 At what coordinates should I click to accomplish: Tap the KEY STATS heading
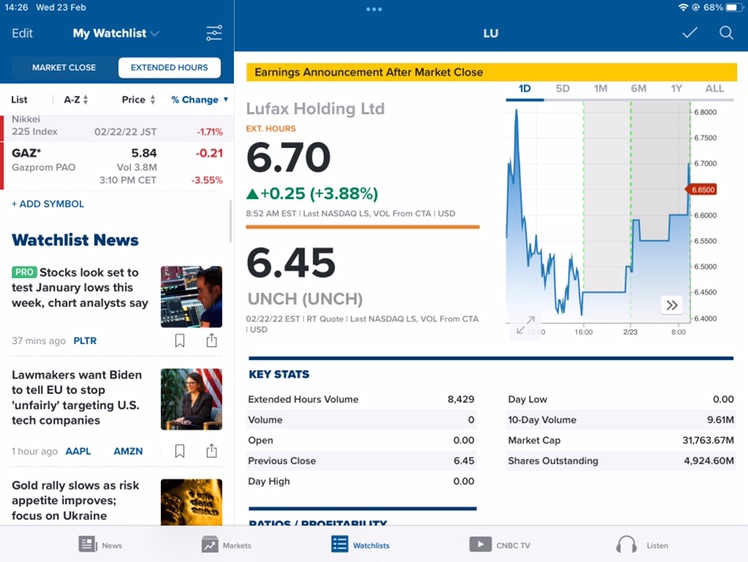pyautogui.click(x=279, y=375)
